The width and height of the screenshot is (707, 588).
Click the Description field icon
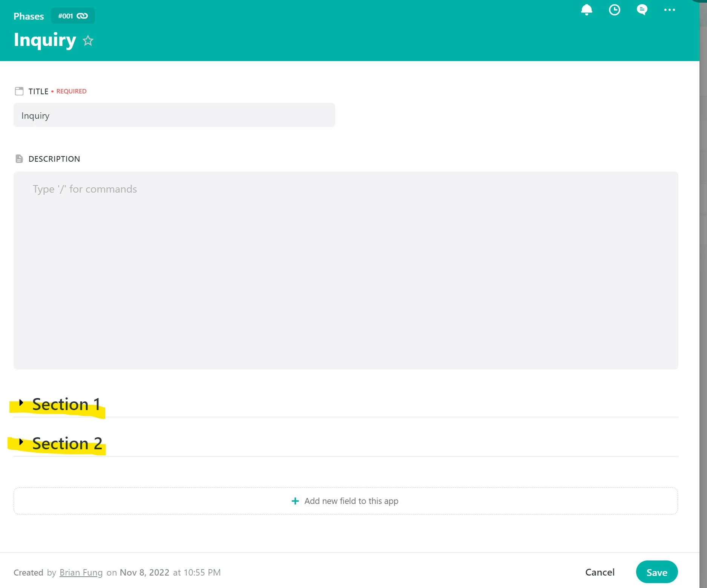[19, 159]
